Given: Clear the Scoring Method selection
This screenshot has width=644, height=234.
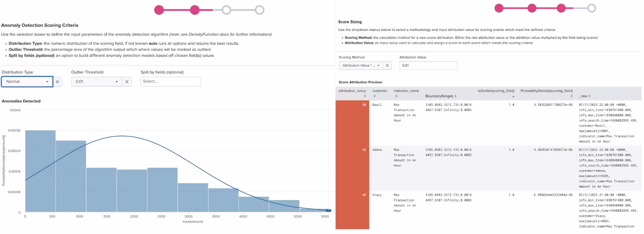Looking at the screenshot, I should (x=387, y=65).
